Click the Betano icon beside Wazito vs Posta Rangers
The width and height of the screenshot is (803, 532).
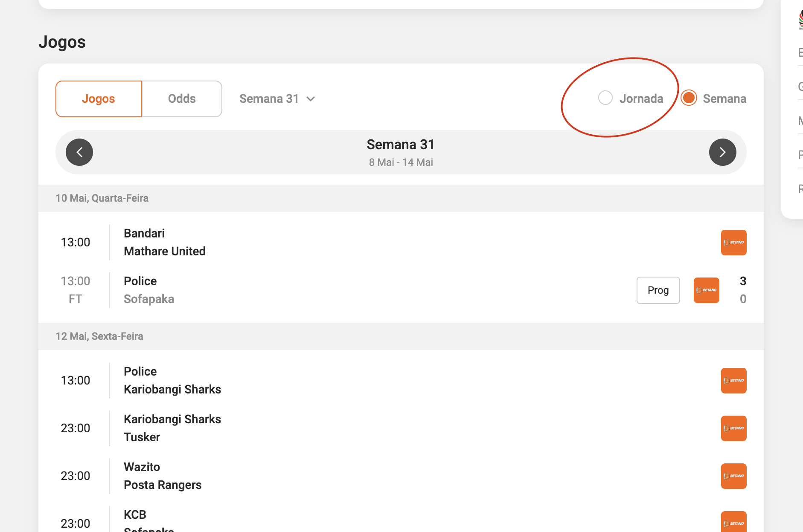click(733, 476)
